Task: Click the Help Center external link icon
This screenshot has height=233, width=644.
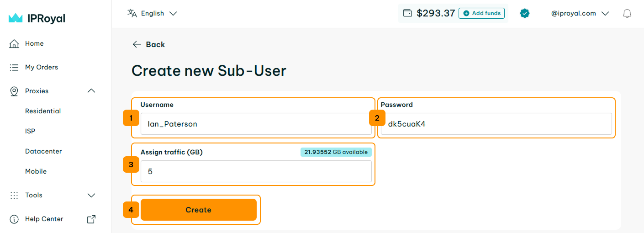Action: (91, 219)
